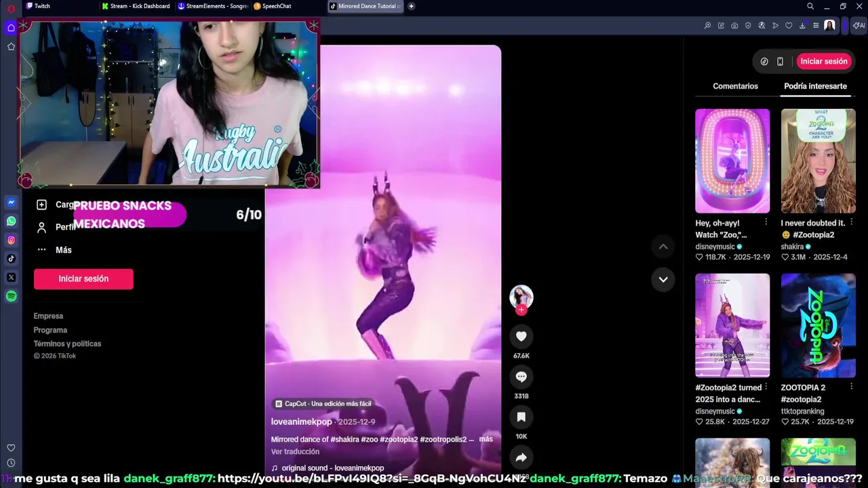868x488 pixels.
Task: Open the Programa link
Action: pos(50,330)
